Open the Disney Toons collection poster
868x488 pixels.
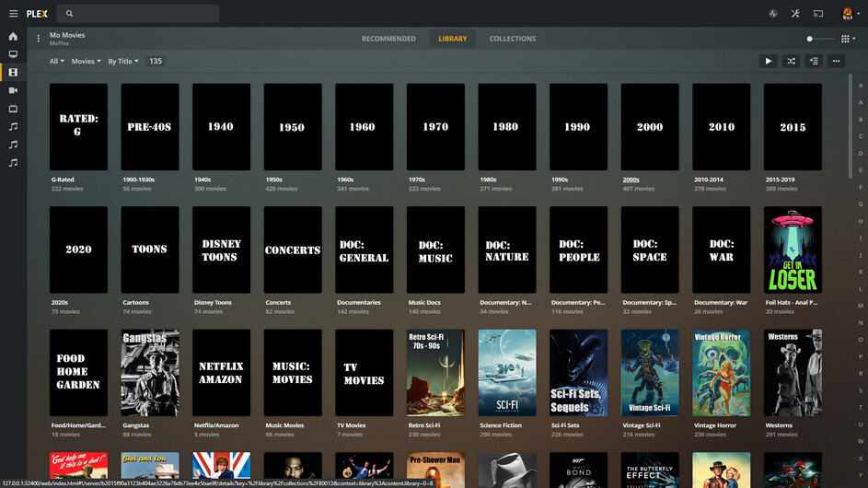point(222,250)
